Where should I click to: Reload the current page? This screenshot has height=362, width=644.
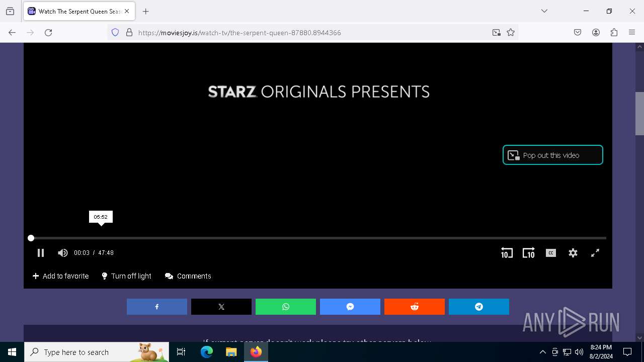coord(48,32)
